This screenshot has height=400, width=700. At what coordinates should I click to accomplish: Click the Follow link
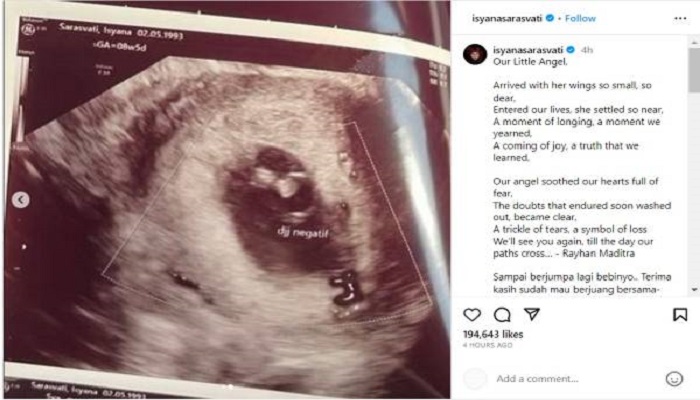point(580,18)
